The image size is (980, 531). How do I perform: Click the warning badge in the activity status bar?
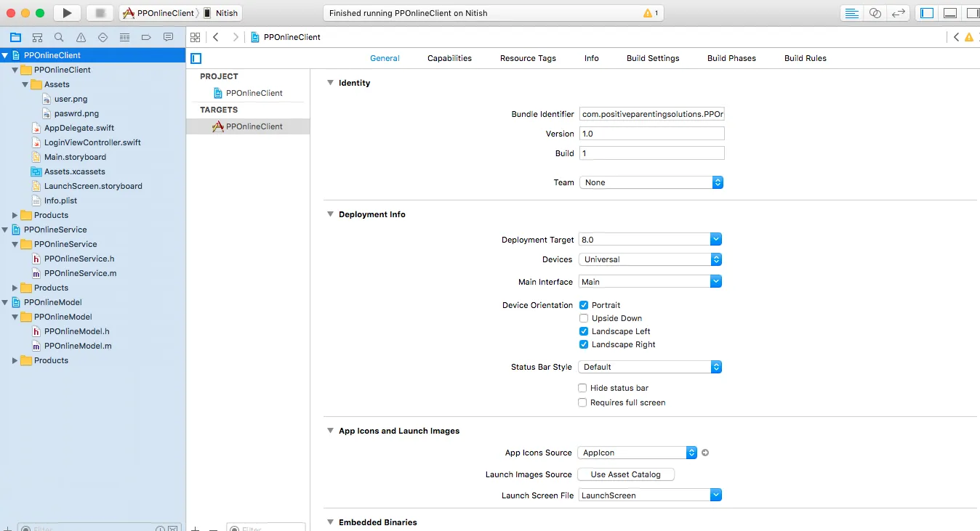651,13
